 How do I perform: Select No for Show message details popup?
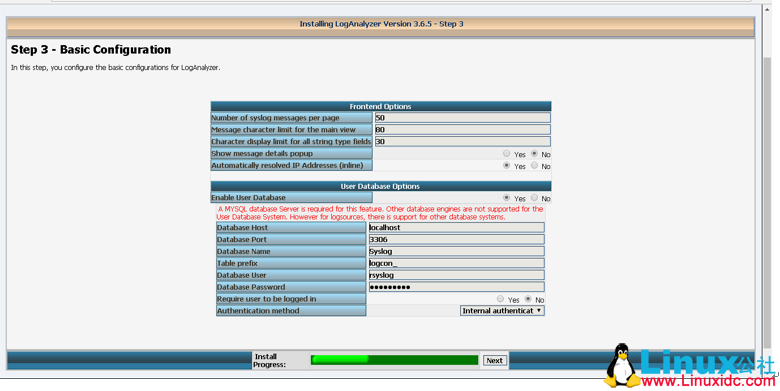point(534,154)
